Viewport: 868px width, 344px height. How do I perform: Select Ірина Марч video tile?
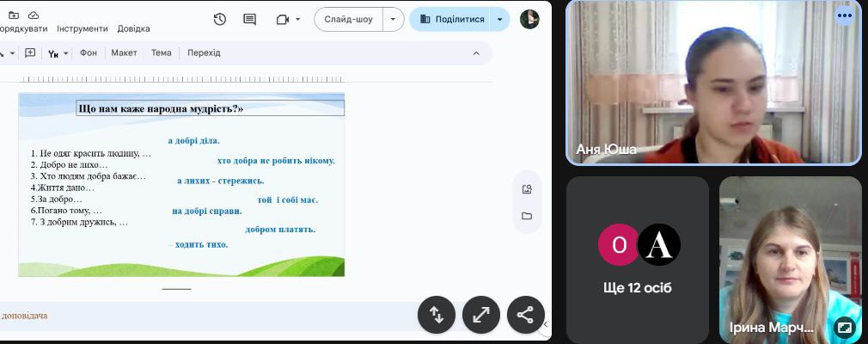[x=791, y=260]
